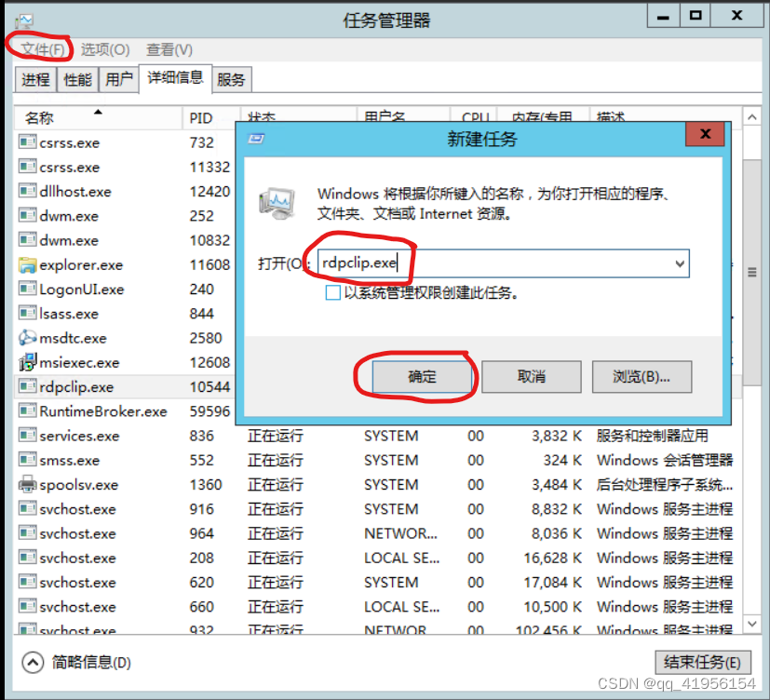
Task: Collapse to 简略信息 view with the chevron
Action: point(33,663)
